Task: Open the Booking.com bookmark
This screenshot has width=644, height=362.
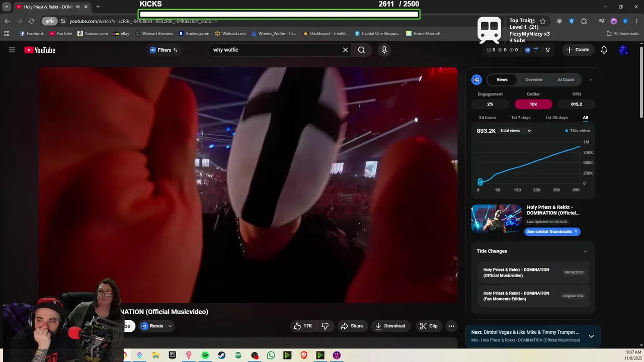Action: (194, 34)
